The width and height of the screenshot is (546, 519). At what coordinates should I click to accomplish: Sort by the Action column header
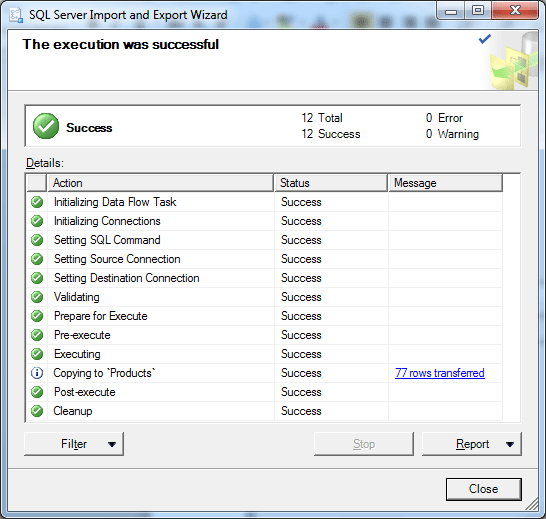(x=160, y=183)
